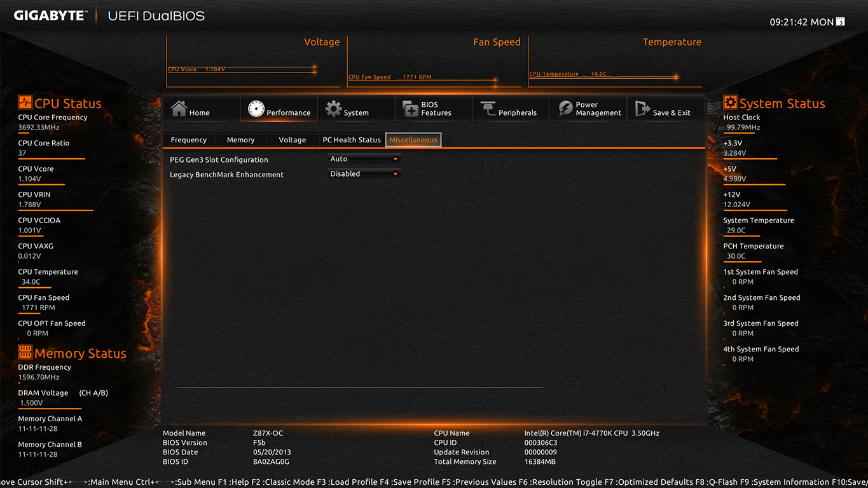This screenshot has width=868, height=488.
Task: Click the Performance gauge icon
Action: point(256,109)
